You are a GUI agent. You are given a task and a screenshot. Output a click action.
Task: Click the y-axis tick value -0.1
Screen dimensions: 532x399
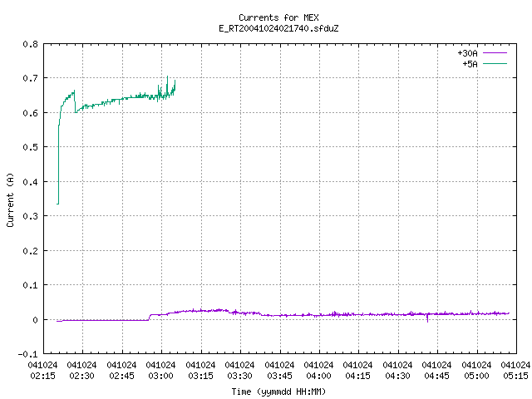(x=28, y=354)
